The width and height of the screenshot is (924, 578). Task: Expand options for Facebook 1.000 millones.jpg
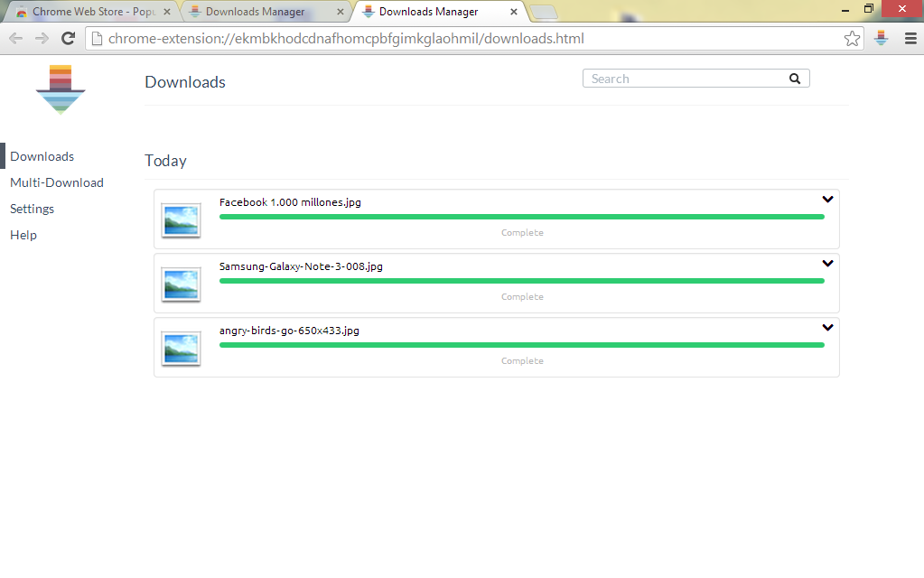[827, 200]
